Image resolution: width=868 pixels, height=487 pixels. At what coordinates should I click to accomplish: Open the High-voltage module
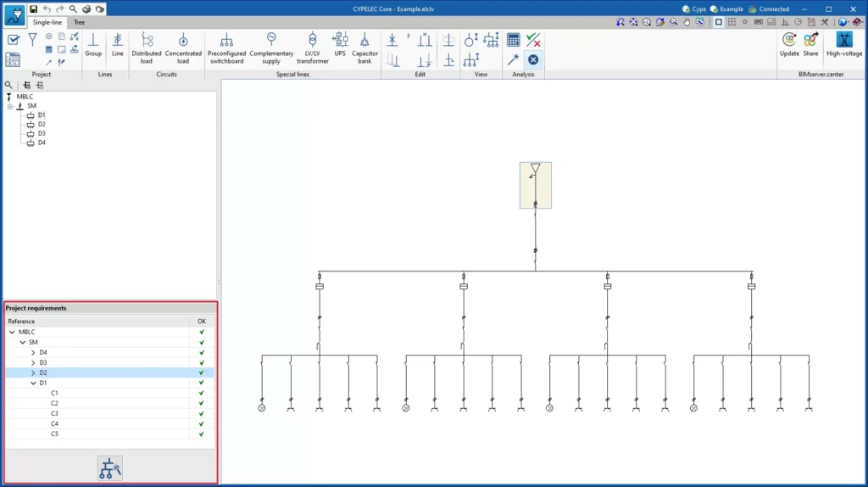click(x=844, y=44)
